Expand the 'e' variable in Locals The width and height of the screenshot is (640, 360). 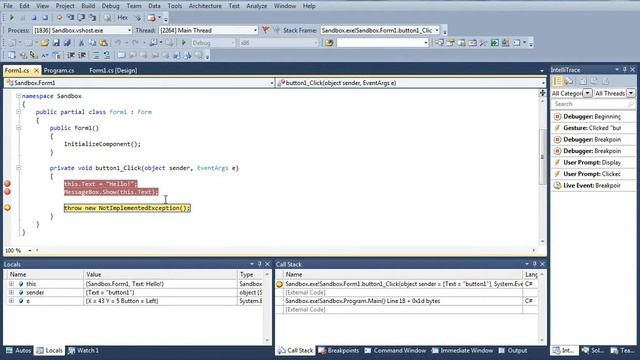tap(11, 301)
